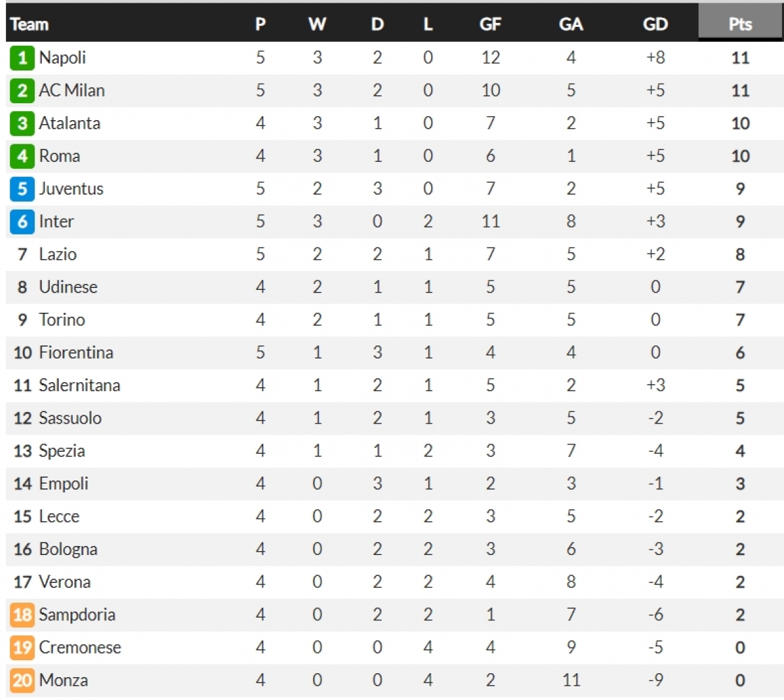This screenshot has height=700, width=784.
Task: Click the Team column header
Action: tap(29, 25)
